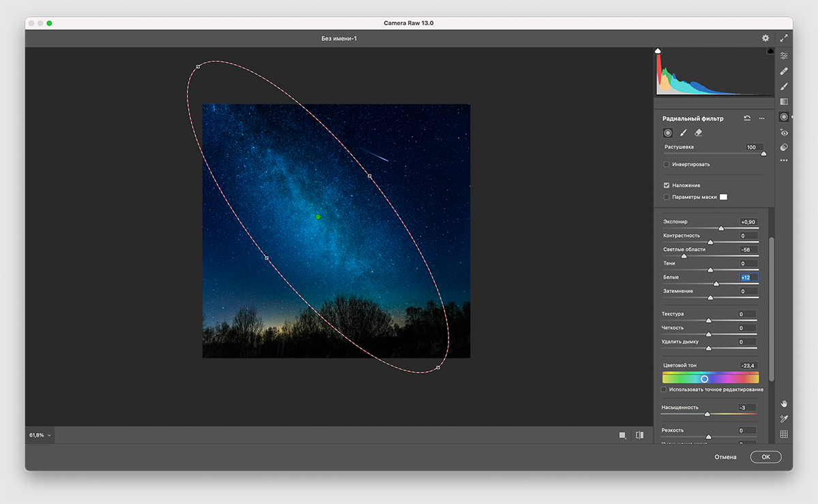Image resolution: width=818 pixels, height=504 pixels.
Task: Open the 61,8% zoom level dropdown
Action: coord(40,435)
